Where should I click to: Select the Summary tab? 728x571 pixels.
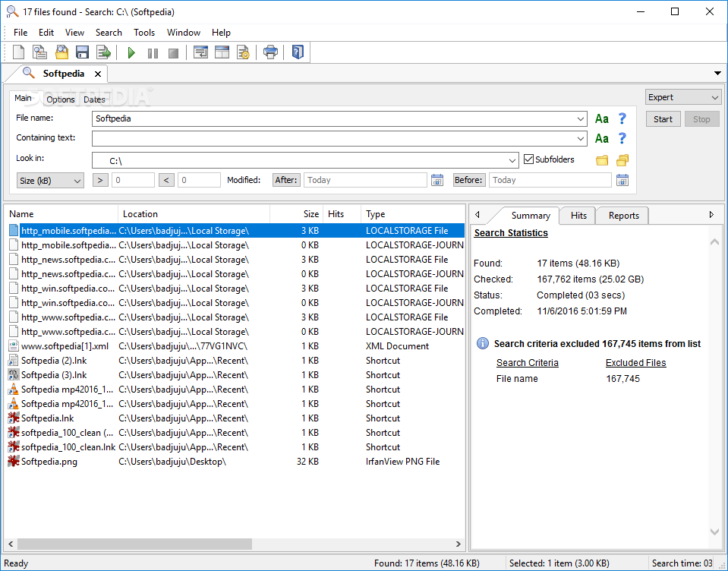click(530, 216)
